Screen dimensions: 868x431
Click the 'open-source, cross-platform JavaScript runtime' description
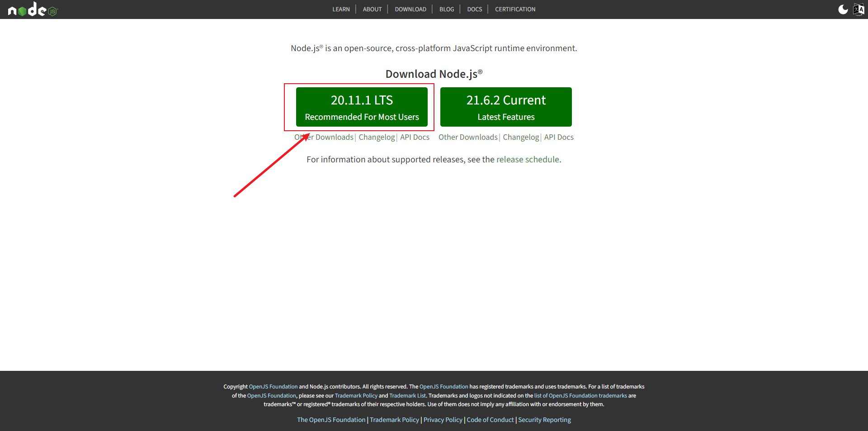[434, 48]
